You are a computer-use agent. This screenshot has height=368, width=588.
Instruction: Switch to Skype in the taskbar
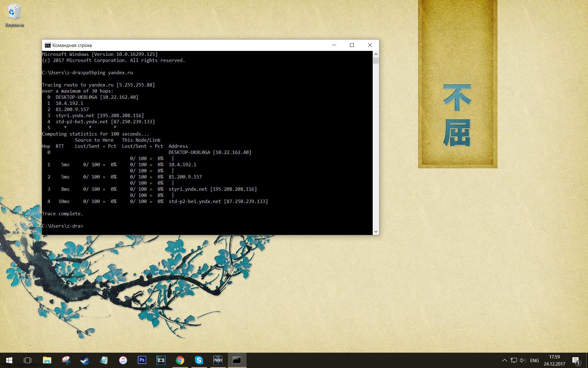click(199, 360)
